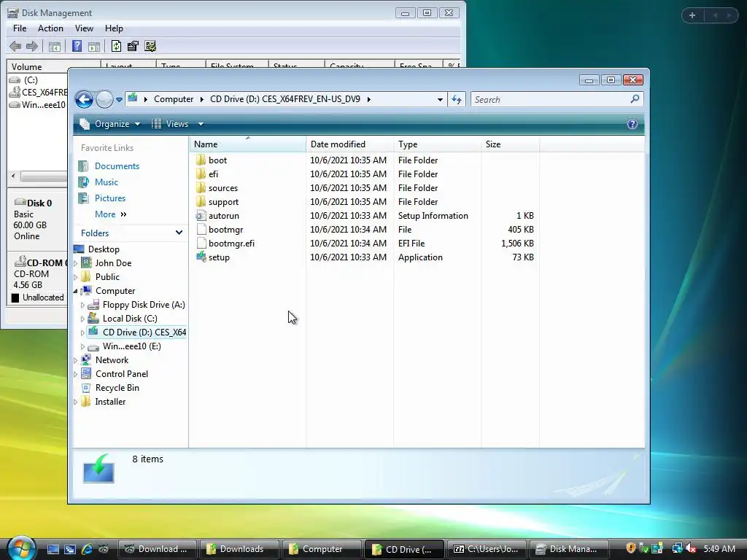
Task: Collapse the Computer tree node
Action: [x=76, y=290]
